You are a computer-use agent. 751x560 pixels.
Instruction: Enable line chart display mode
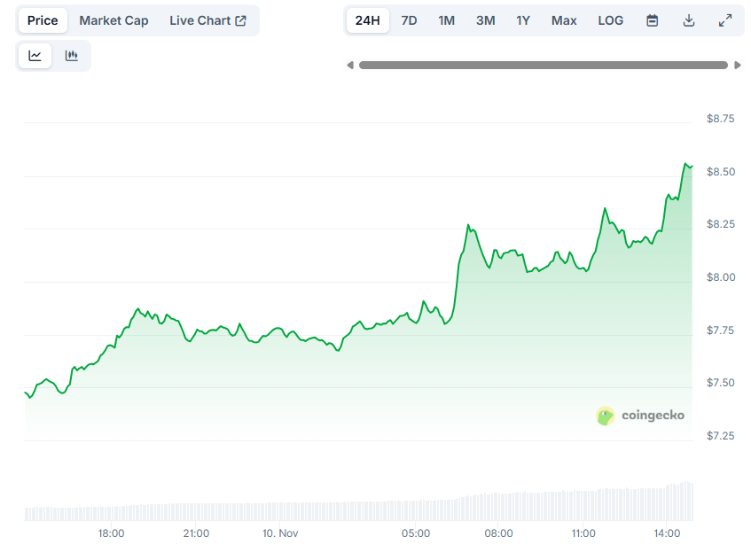coord(34,55)
